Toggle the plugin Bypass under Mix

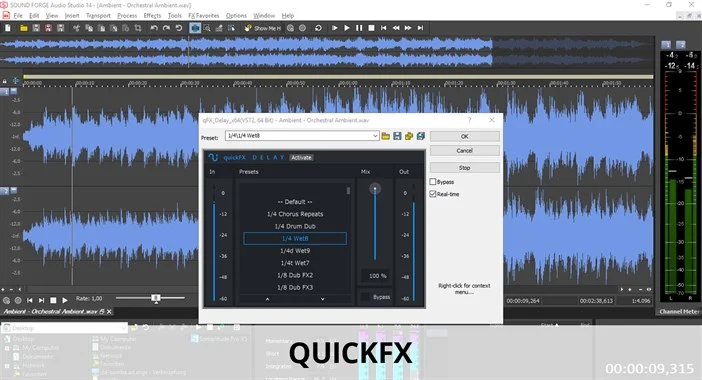(x=376, y=297)
